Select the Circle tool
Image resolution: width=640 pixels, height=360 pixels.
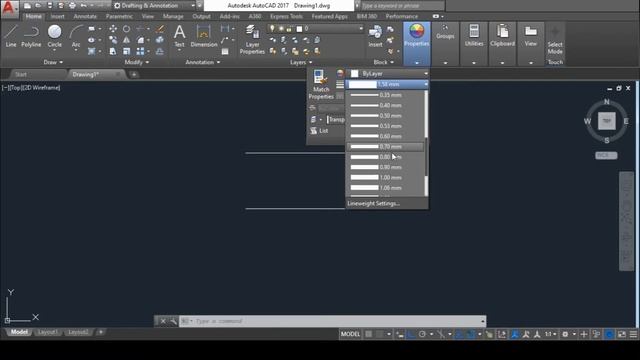click(54, 36)
